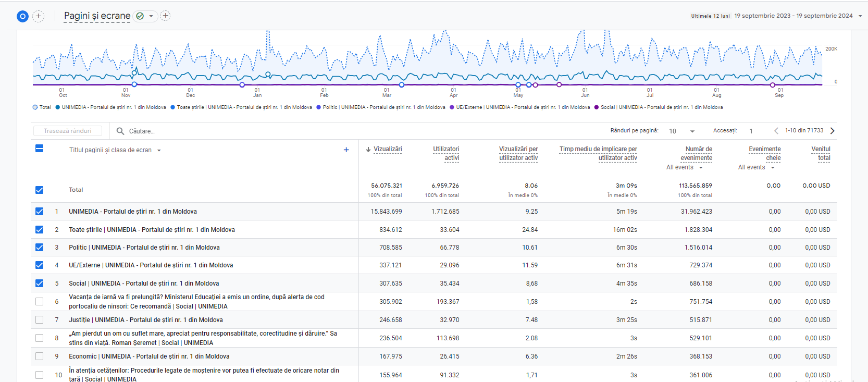This screenshot has height=382, width=868.
Task: Toggle the Total legend entry in chart
Action: point(42,107)
